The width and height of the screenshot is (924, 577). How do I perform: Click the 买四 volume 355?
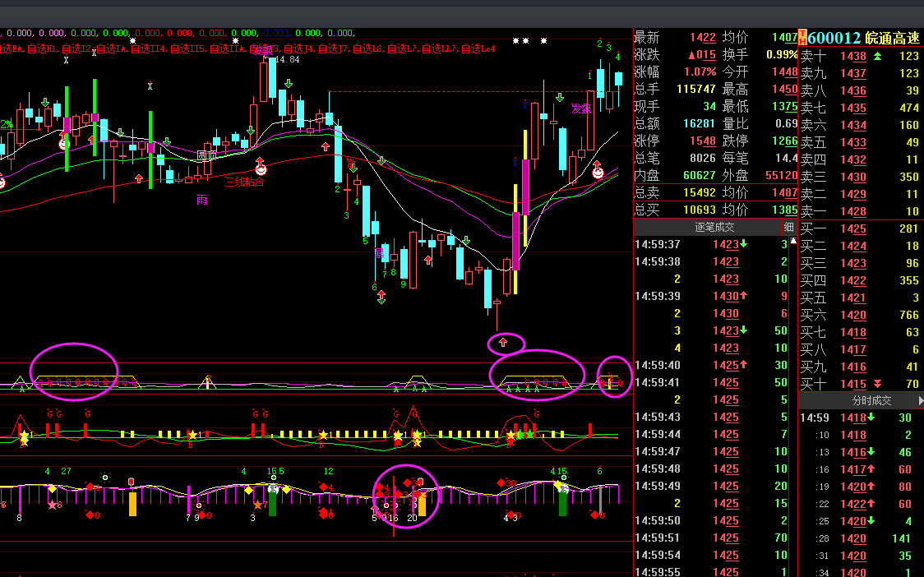[x=909, y=280]
